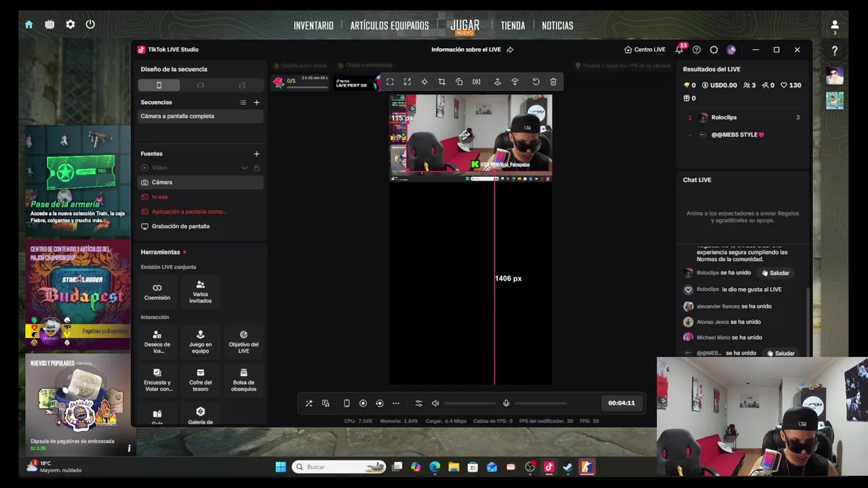Viewport: 868px width, 488px height.
Task: Open NOTICIAS in the game menu
Action: click(x=557, y=26)
